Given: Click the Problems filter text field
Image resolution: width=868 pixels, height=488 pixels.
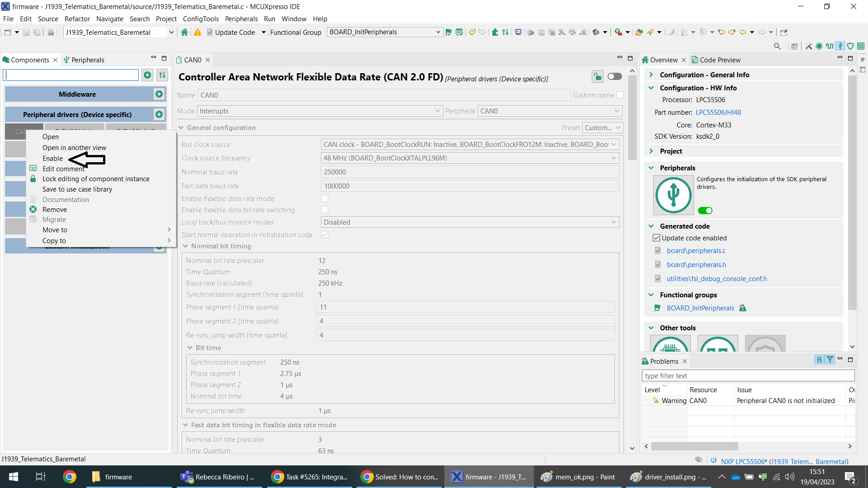Looking at the screenshot, I should pos(748,376).
